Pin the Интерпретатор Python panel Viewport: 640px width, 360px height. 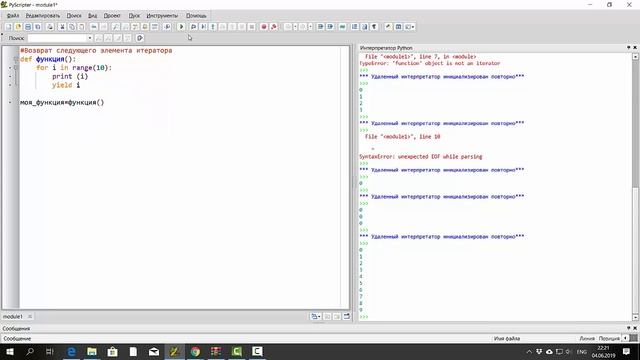[x=629, y=48]
